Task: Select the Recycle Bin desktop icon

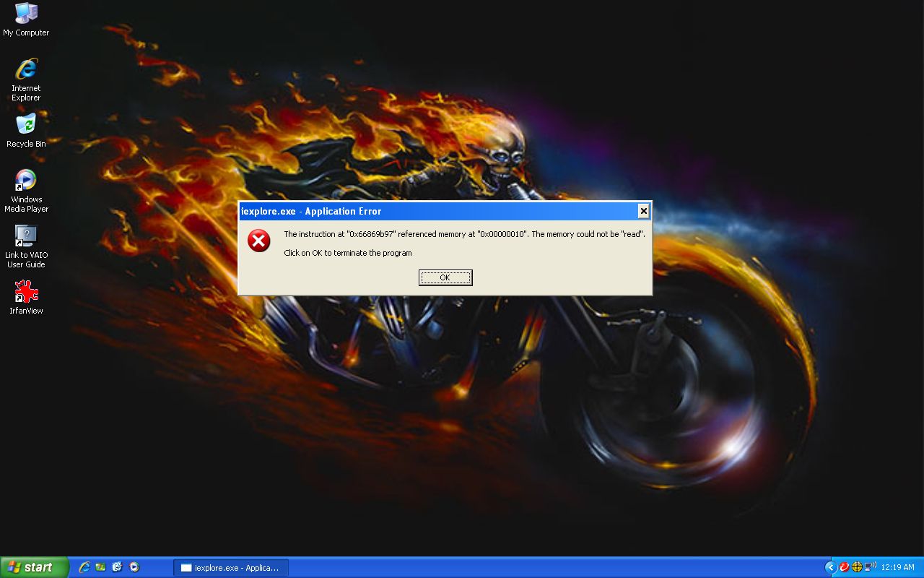Action: point(26,130)
